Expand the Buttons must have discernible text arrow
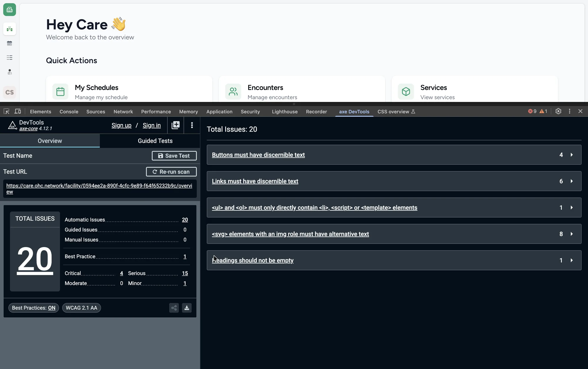 click(x=572, y=155)
